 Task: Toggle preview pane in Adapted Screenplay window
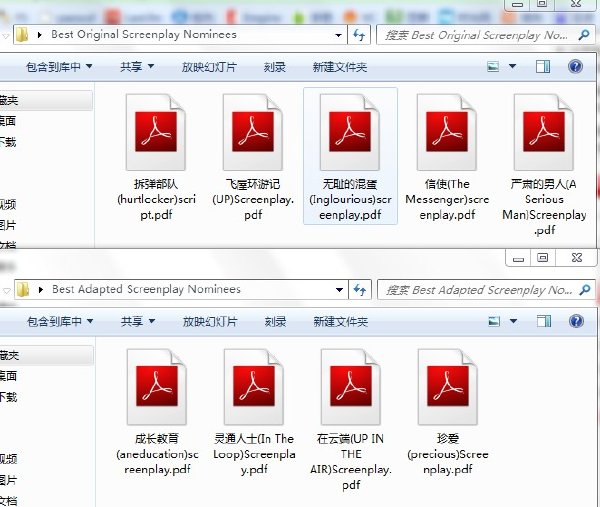point(544,321)
